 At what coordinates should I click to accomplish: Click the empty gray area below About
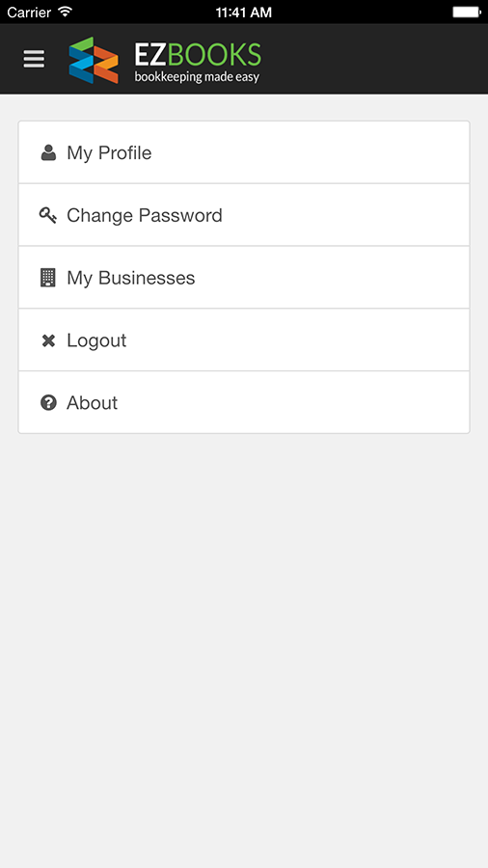pyautogui.click(x=244, y=650)
